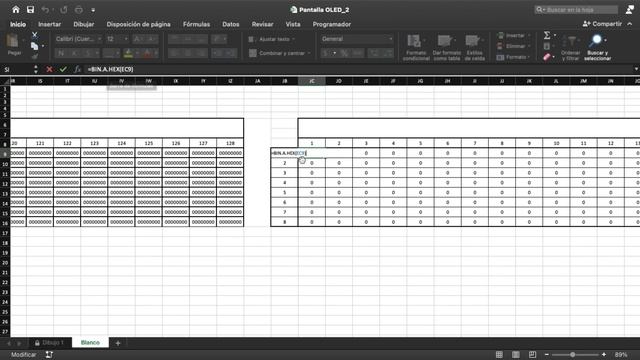
Task: Open the Programador ribbon tab
Action: click(332, 24)
